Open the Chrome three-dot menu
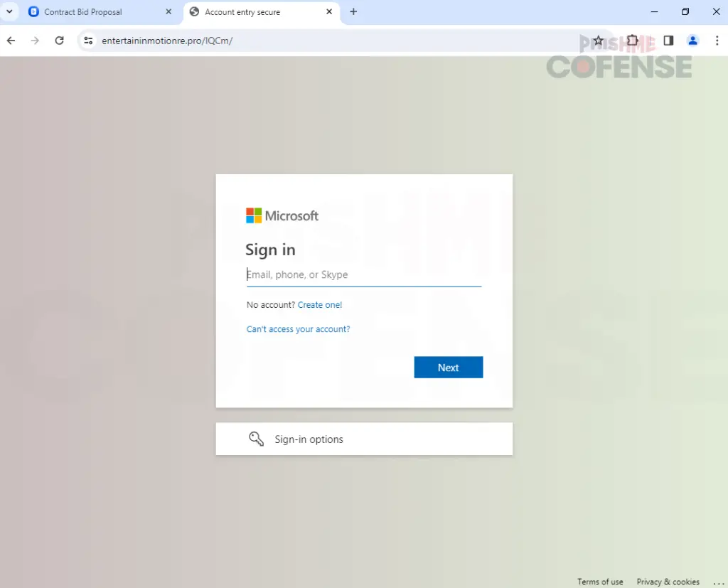Screen dimensions: 728x588 [x=717, y=41]
